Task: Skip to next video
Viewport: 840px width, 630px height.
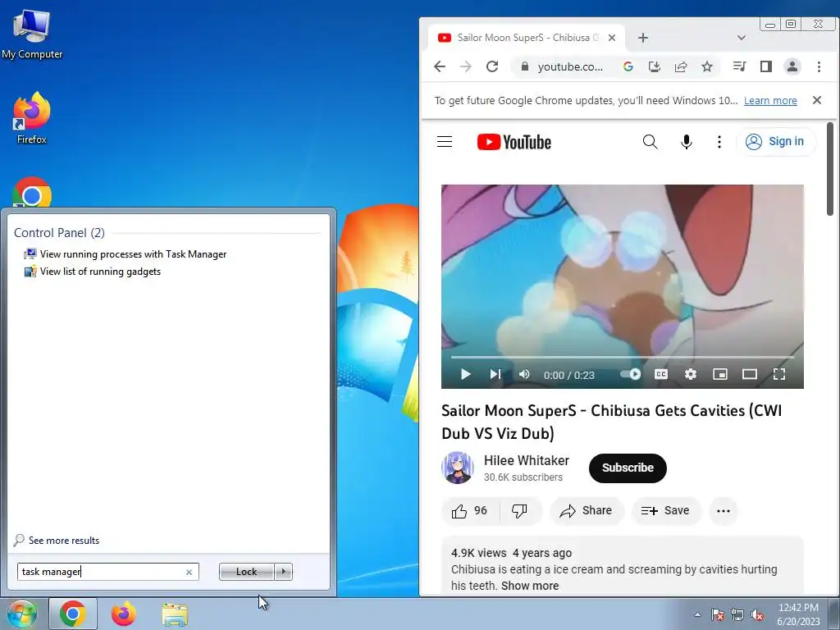Action: [x=495, y=374]
